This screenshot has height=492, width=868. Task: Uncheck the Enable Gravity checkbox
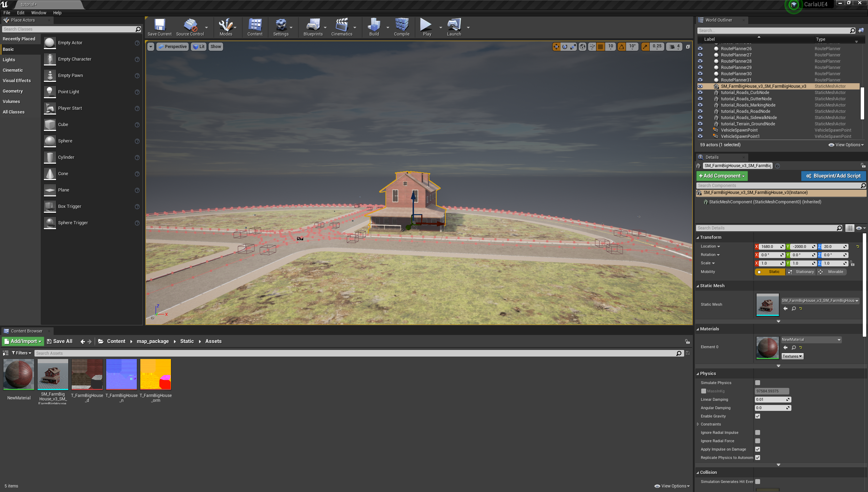tap(757, 416)
